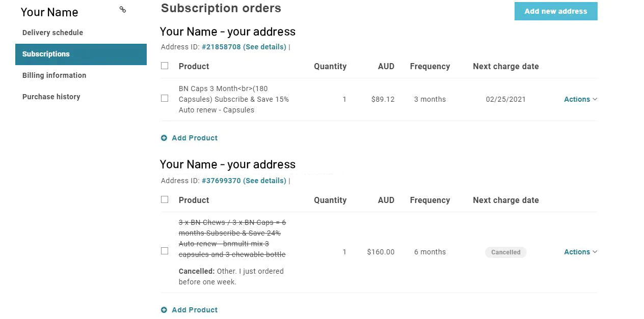The height and width of the screenshot is (319, 644).
Task: Click Add Product under the second address
Action: coord(195,310)
